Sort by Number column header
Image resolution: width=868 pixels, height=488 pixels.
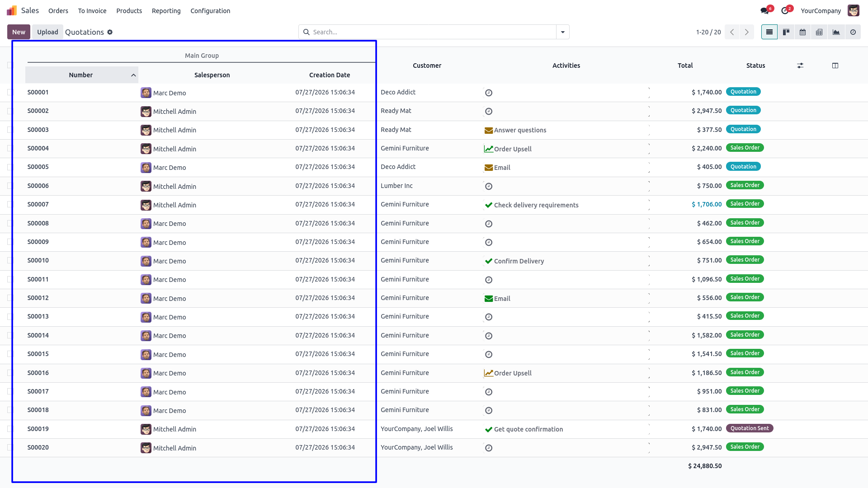[81, 75]
